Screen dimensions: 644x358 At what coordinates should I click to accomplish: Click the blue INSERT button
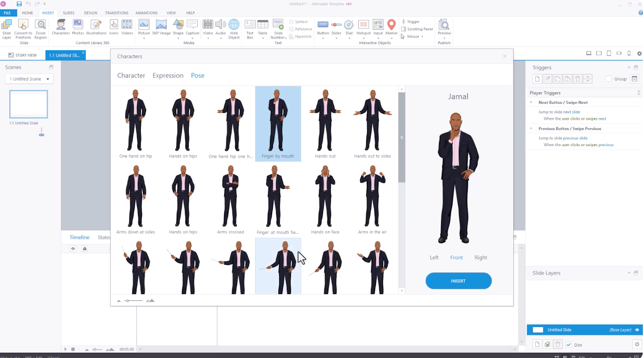(x=458, y=281)
